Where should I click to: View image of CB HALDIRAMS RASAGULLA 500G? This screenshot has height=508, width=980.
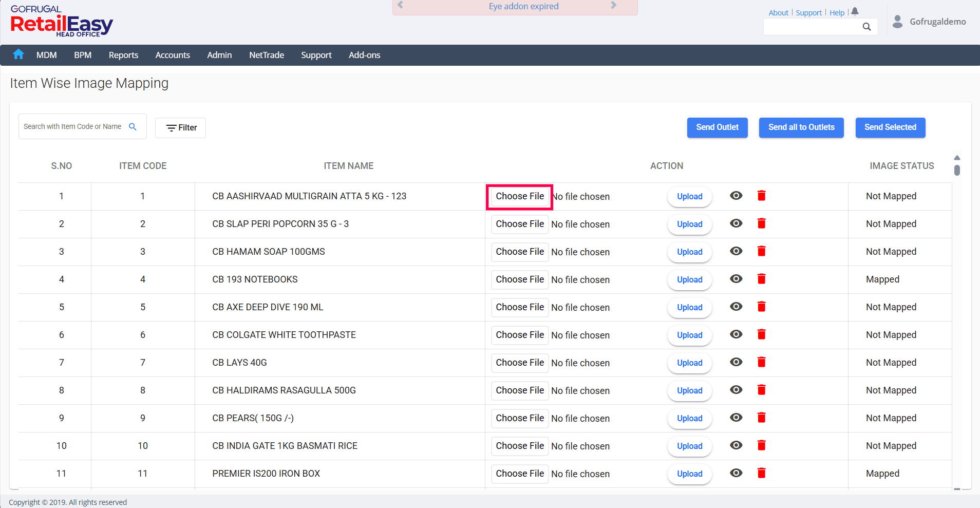point(736,390)
